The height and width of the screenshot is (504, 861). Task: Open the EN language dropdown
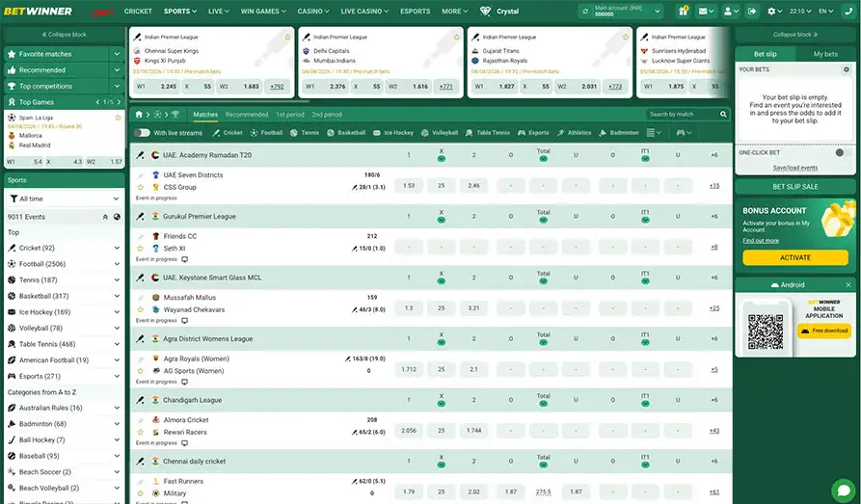coord(825,11)
